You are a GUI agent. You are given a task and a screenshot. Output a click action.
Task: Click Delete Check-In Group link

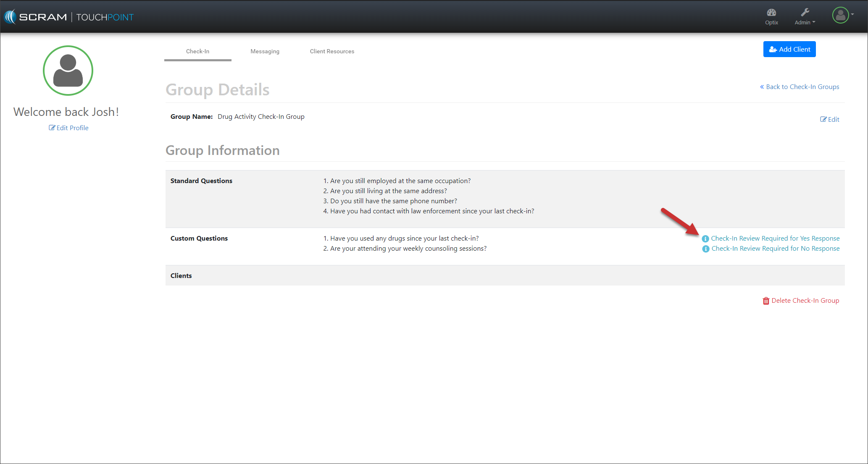(805, 300)
